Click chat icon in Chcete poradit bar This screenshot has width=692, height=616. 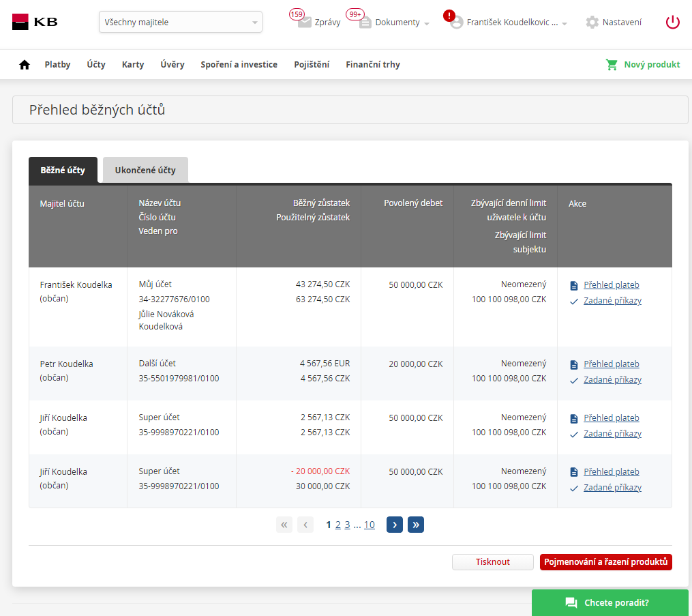571,602
